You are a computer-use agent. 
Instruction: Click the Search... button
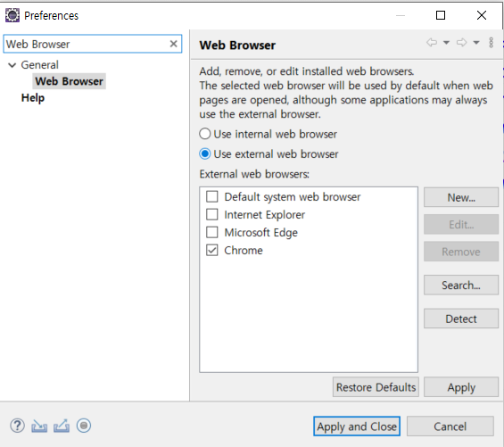[461, 285]
